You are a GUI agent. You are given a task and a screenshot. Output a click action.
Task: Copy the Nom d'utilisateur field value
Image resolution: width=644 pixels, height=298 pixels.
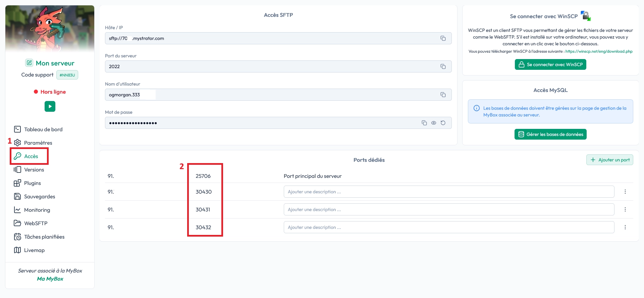[443, 95]
